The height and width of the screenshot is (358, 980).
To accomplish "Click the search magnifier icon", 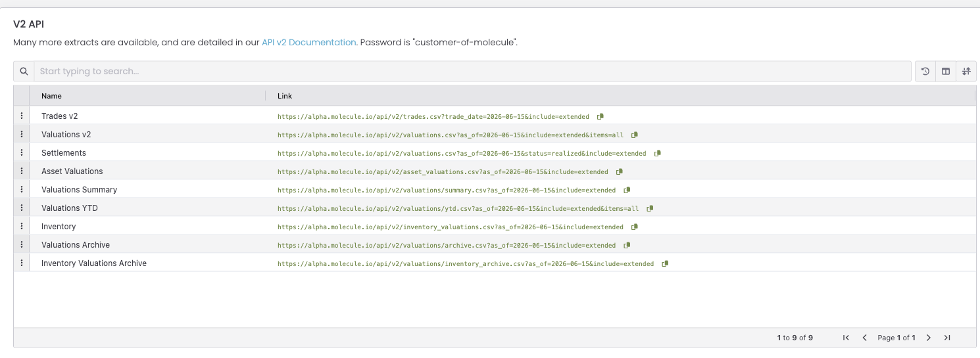I will [x=24, y=71].
